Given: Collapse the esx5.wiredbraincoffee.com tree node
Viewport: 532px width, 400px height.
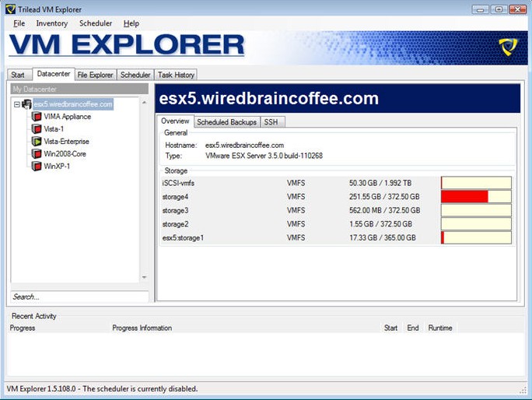Looking at the screenshot, I should 17,104.
